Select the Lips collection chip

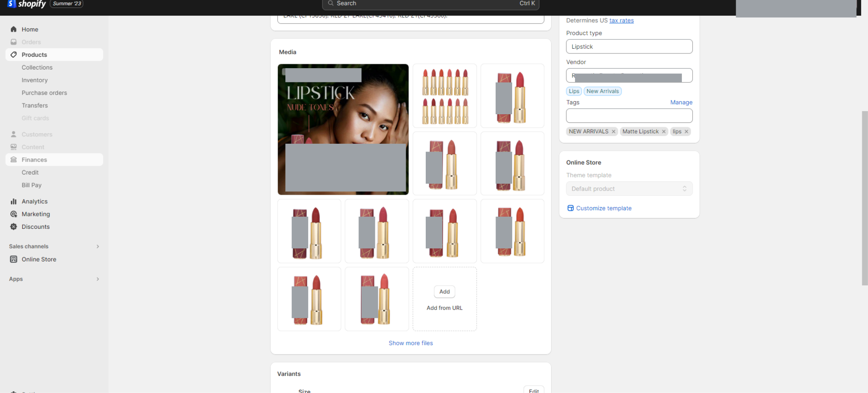[574, 91]
